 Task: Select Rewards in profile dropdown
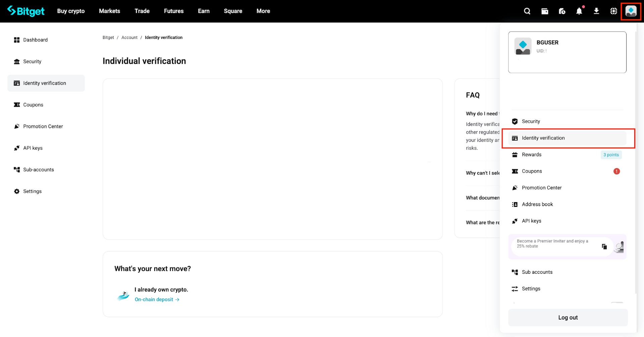(567, 155)
